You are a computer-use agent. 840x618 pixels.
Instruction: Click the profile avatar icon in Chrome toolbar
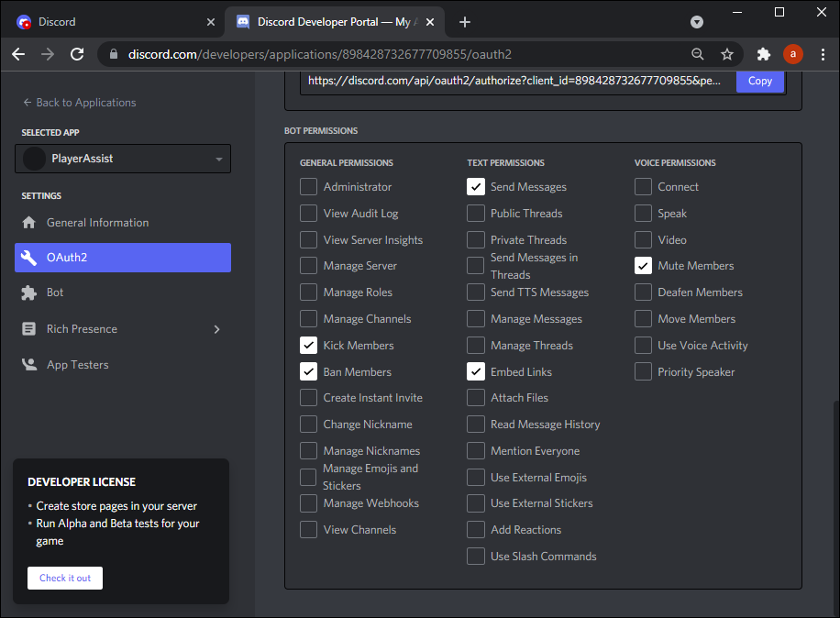click(792, 54)
